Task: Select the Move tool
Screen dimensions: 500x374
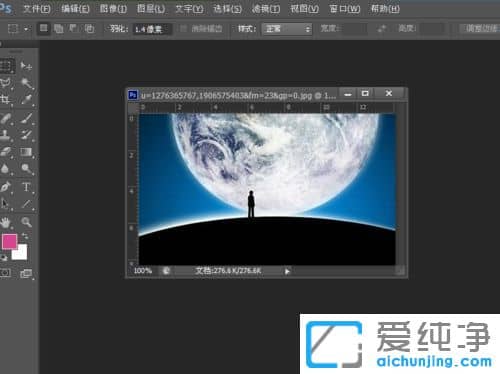Action: (26, 66)
